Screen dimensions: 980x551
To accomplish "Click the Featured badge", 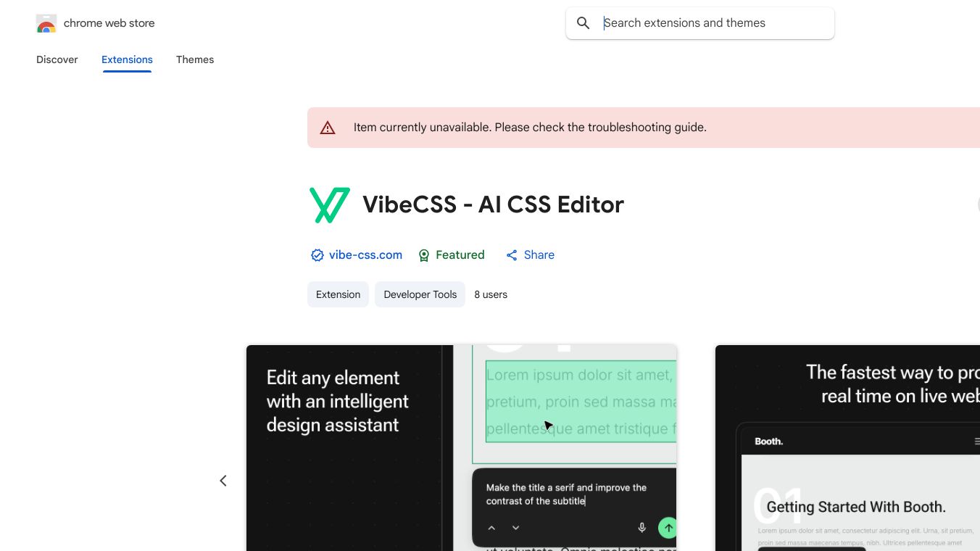I will click(x=452, y=255).
